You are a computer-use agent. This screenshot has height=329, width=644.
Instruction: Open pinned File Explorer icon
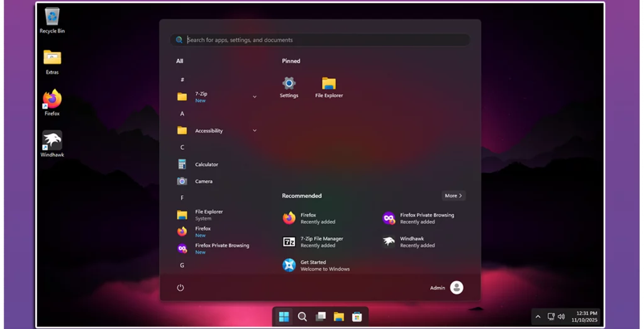tap(329, 87)
